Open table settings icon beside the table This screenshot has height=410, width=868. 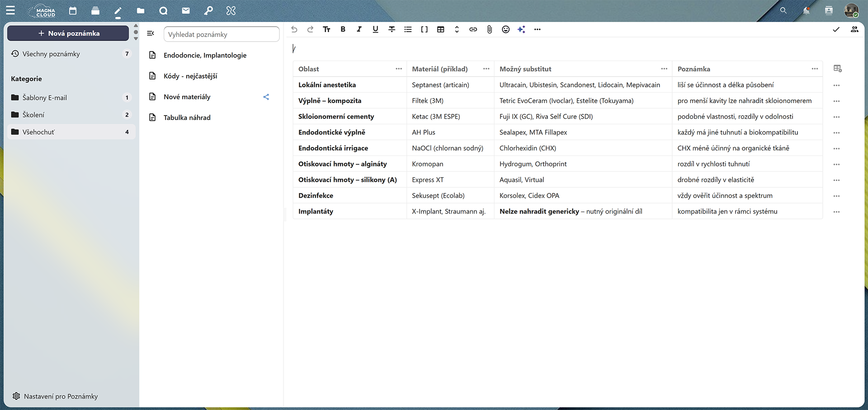point(837,69)
